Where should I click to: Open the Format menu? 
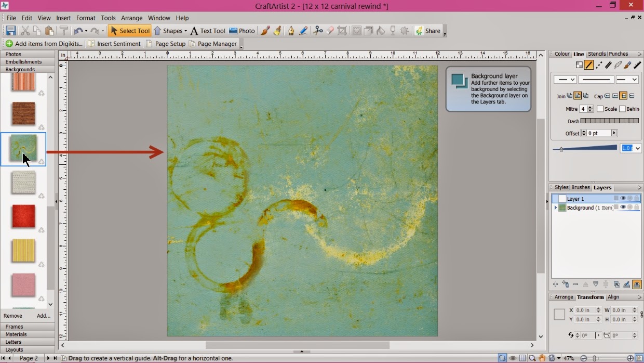(86, 18)
